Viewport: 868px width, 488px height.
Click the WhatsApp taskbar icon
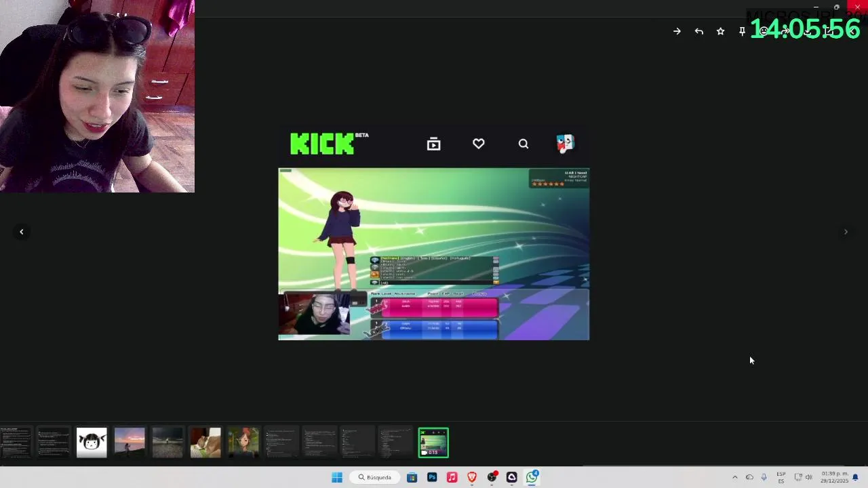(x=532, y=477)
